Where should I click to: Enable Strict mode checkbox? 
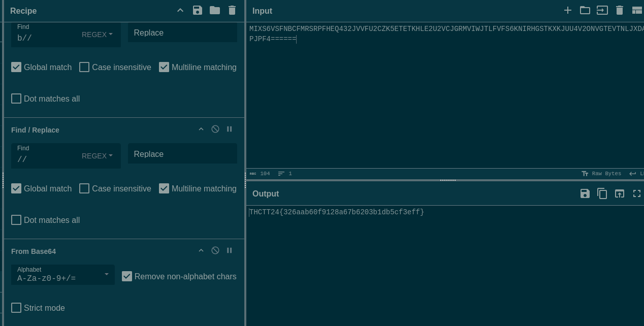pos(16,308)
